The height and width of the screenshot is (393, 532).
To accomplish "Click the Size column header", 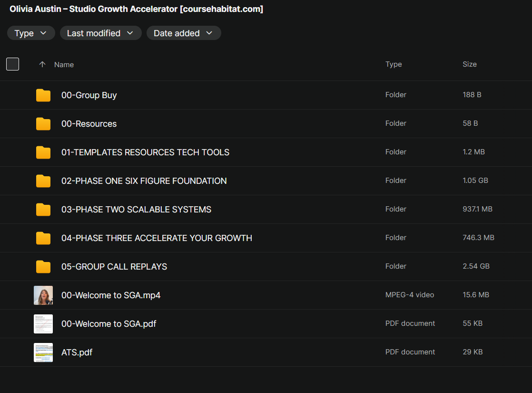I will pos(469,64).
